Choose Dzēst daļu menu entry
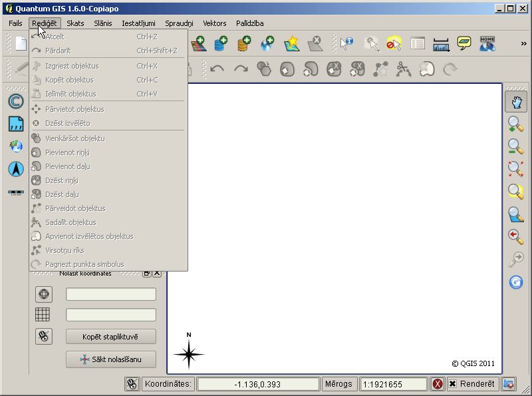The height and width of the screenshot is (396, 532). pos(108,194)
